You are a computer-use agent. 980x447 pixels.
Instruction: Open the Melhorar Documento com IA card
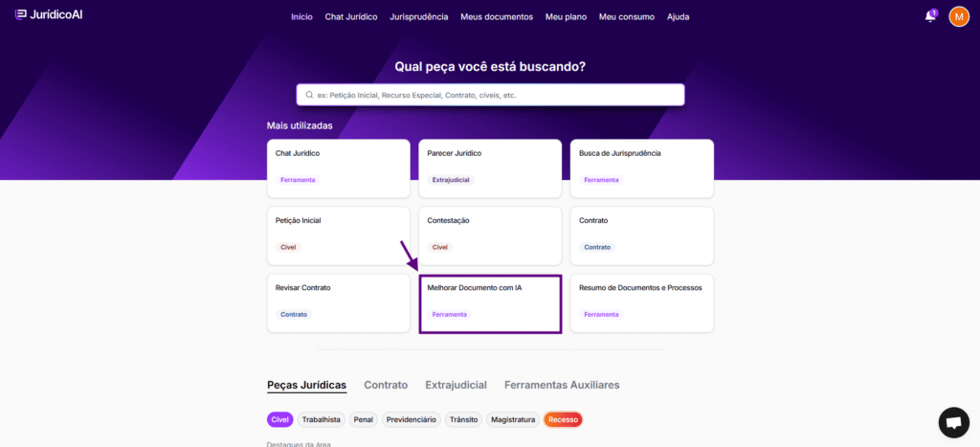click(x=490, y=302)
